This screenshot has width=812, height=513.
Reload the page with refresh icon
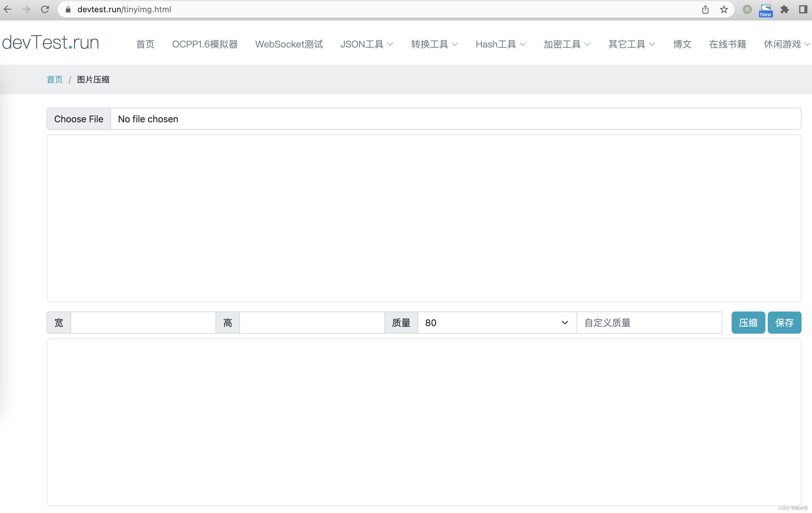coord(45,9)
